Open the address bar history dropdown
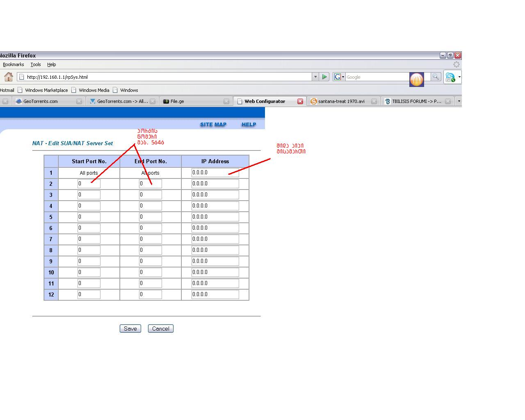 pyautogui.click(x=315, y=77)
